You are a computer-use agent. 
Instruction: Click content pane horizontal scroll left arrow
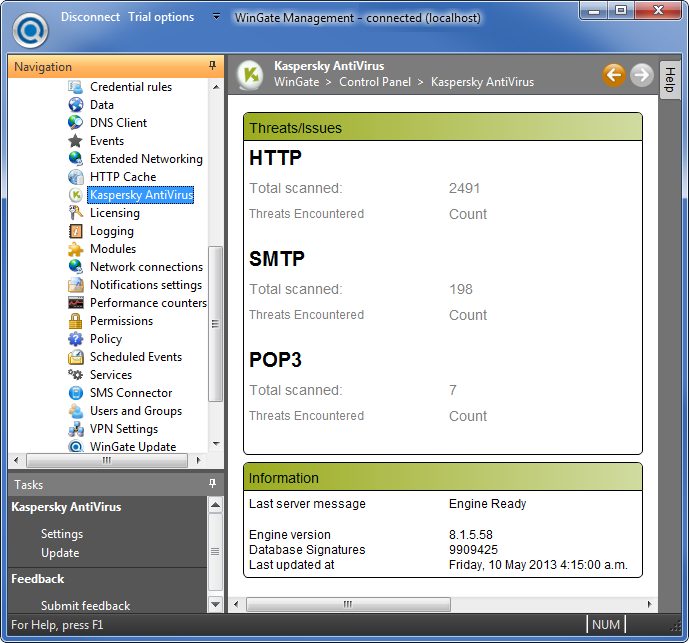point(236,604)
